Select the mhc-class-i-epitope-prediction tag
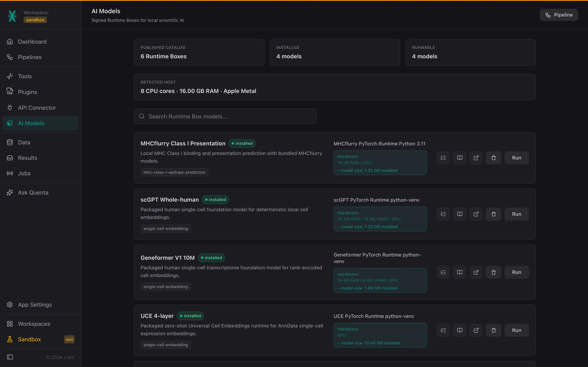 [174, 172]
